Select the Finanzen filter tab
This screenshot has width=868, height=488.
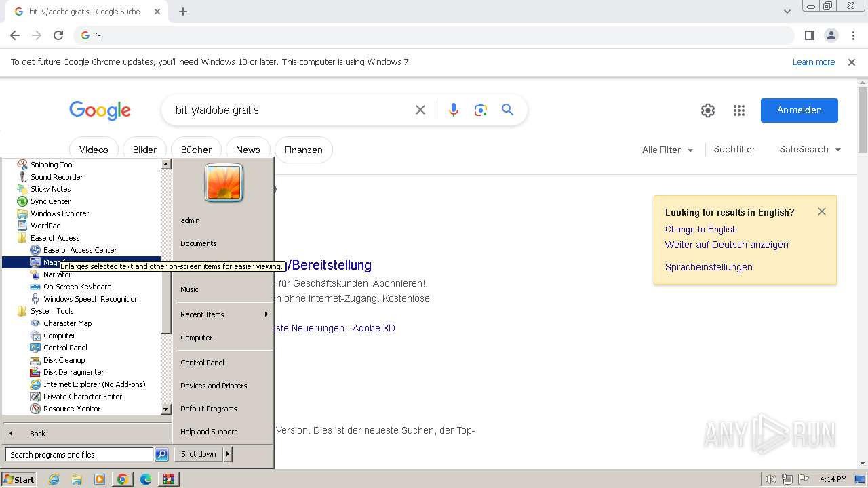coord(304,150)
